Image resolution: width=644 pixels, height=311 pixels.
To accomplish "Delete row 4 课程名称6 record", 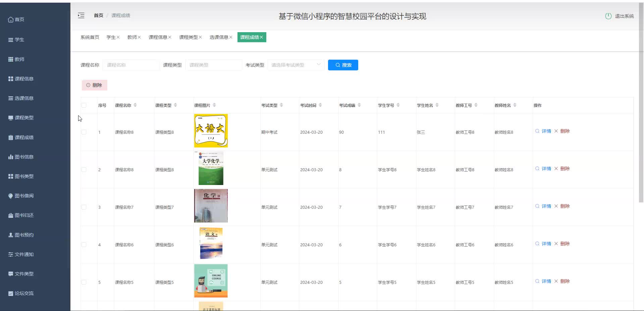I will pyautogui.click(x=562, y=244).
